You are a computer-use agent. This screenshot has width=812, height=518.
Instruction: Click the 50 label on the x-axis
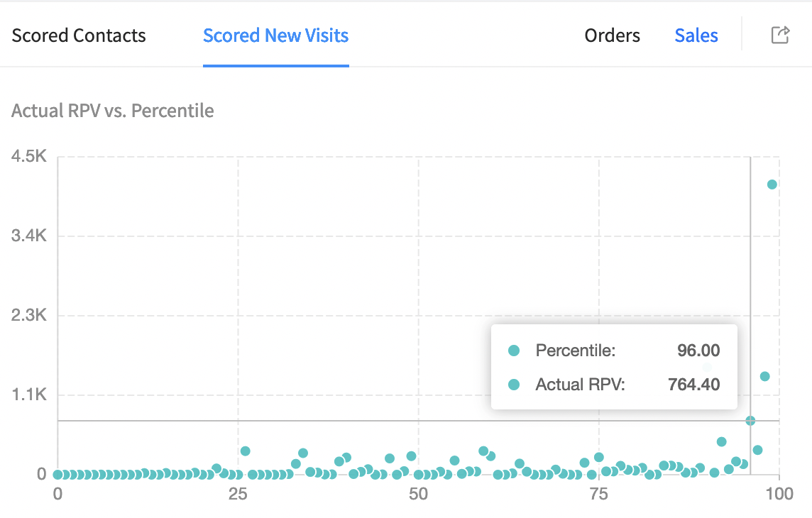point(419,494)
